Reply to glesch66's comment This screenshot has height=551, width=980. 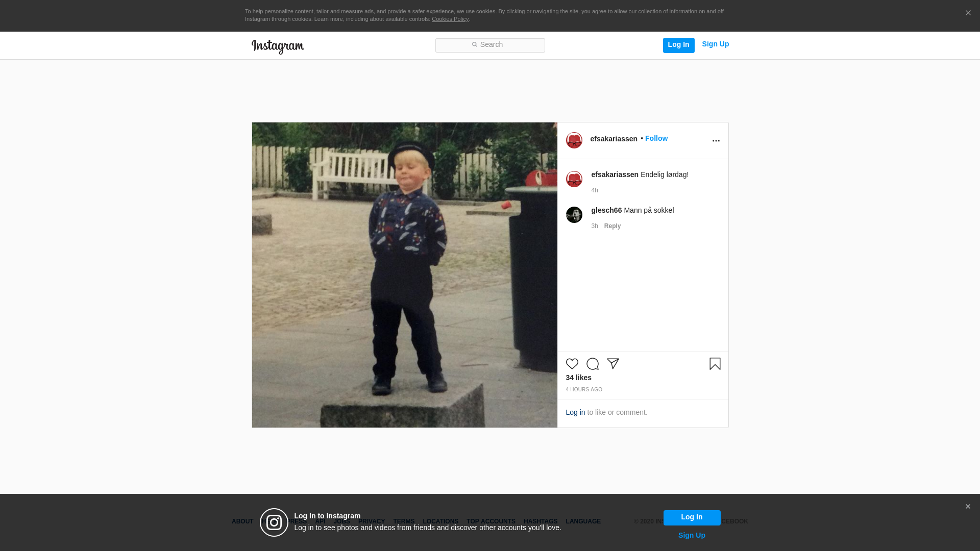(612, 226)
